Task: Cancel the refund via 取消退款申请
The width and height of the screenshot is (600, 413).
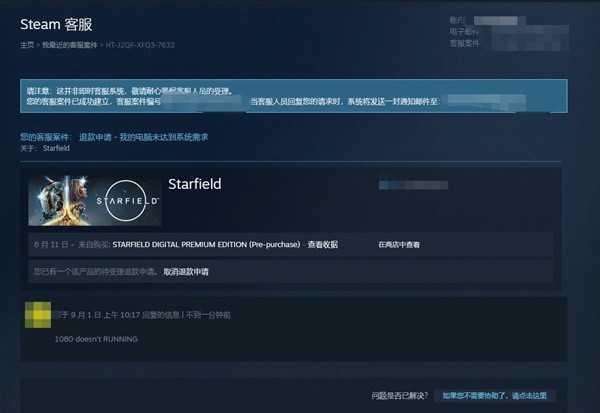Action: coord(186,272)
